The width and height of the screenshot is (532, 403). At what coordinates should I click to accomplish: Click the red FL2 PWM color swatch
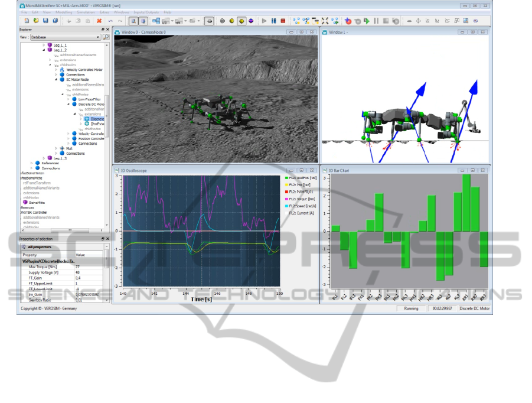287,192
